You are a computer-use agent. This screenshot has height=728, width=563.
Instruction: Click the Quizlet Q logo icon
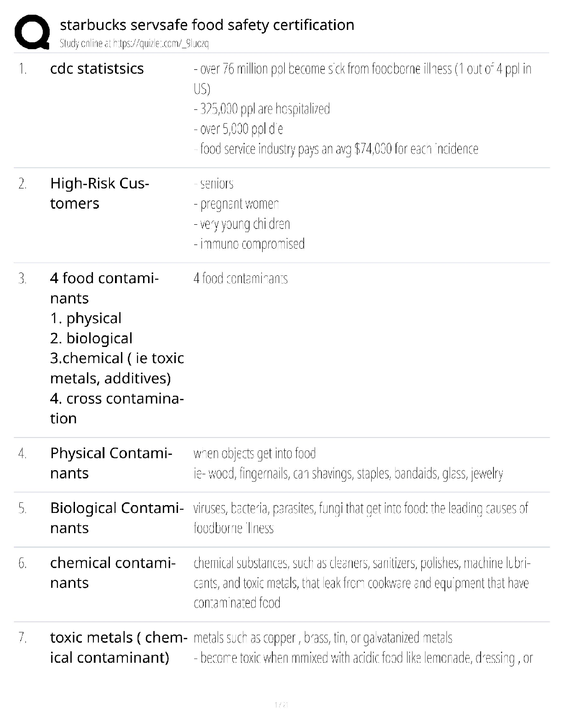click(32, 32)
